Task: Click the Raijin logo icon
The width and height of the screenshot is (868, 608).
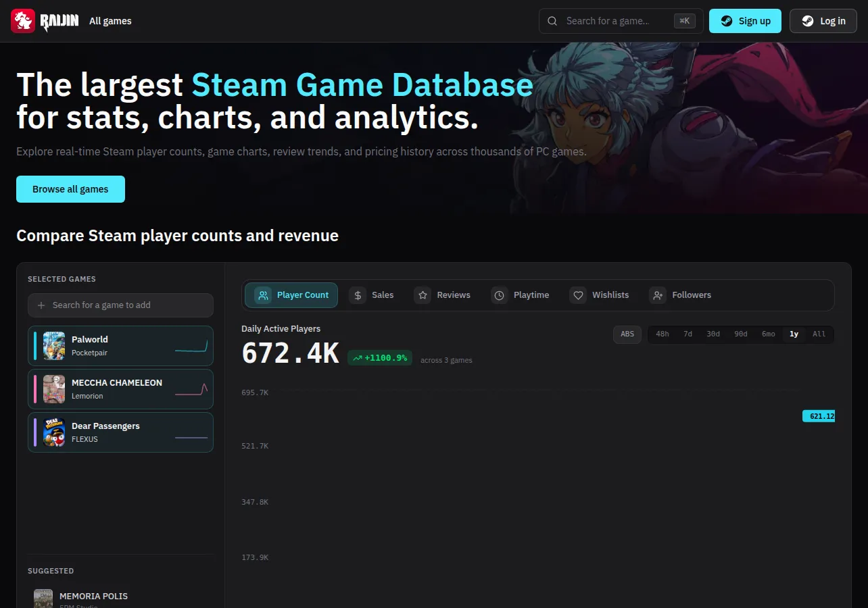Action: pos(22,21)
